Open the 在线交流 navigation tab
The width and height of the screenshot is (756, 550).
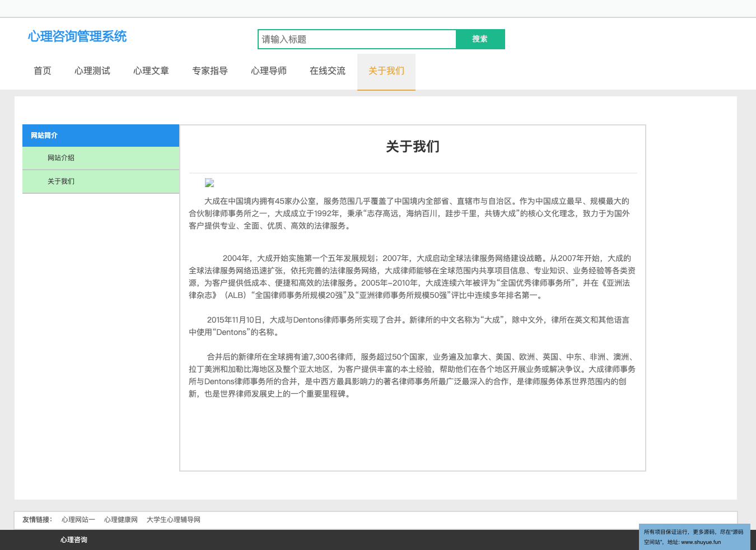click(x=328, y=71)
